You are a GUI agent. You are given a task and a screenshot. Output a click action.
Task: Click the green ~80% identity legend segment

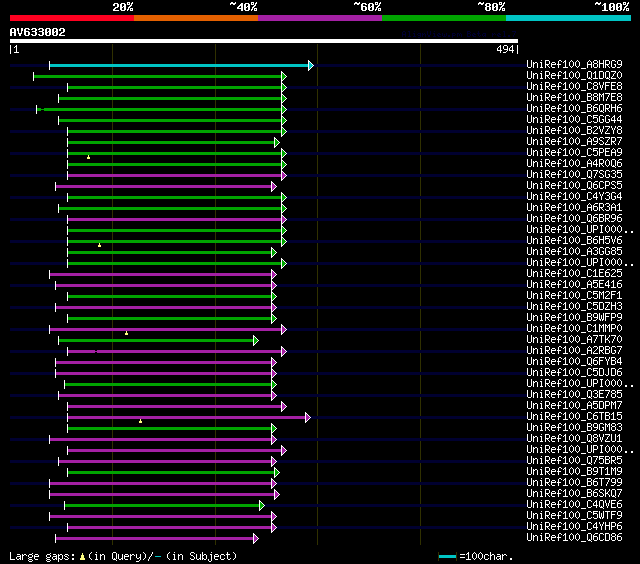coord(444,18)
